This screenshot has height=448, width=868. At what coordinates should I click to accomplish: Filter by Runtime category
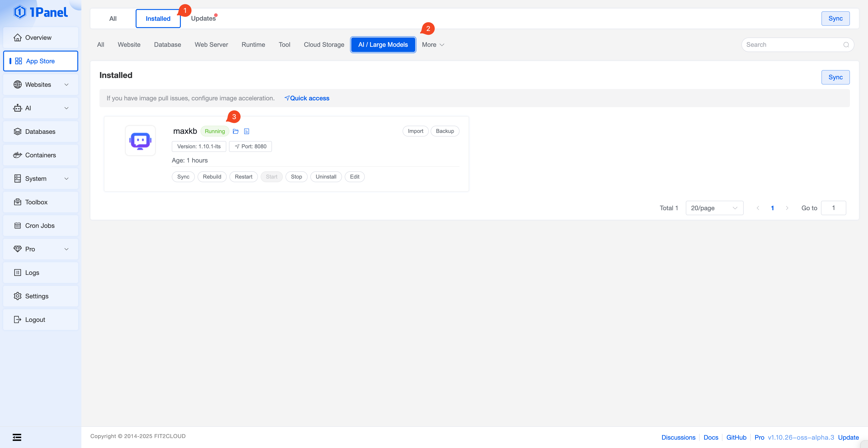click(253, 45)
